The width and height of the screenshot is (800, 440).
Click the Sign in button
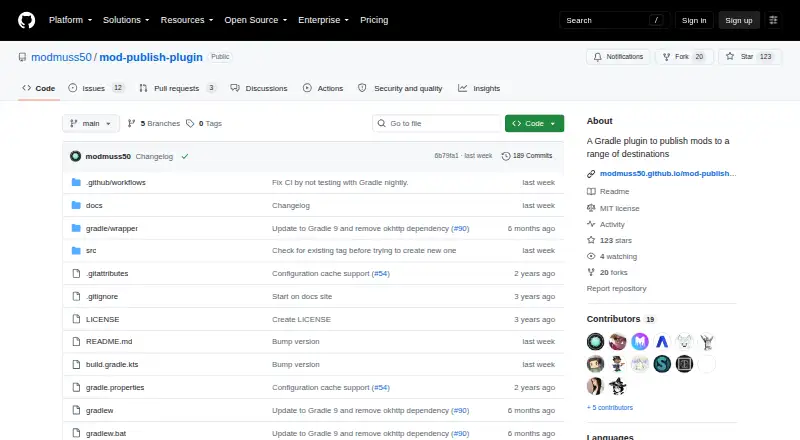(x=694, y=20)
